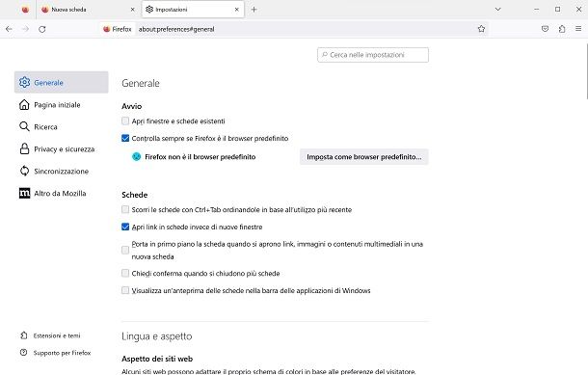Viewport: 588px width, 375px height.
Task: Go back with the arrow icon
Action: [9, 29]
